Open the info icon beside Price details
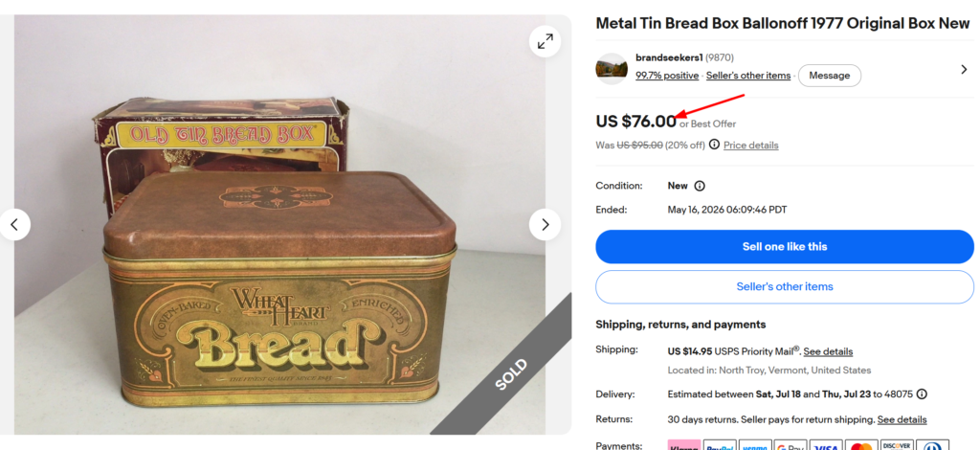980x450 pixels. click(x=714, y=145)
